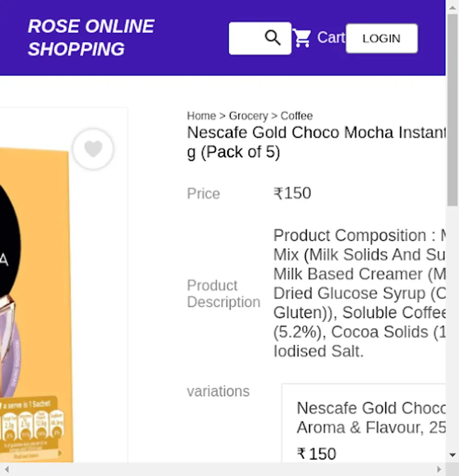
Task: Click the magnifying glass search icon
Action: coord(273,38)
